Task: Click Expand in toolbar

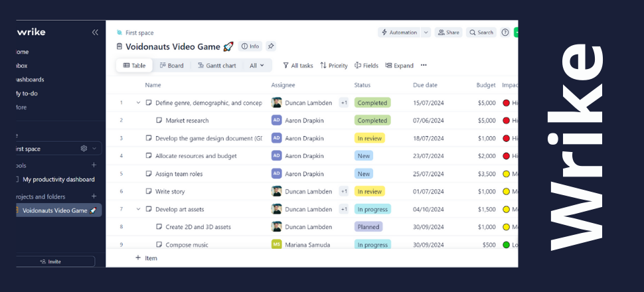Action: (x=399, y=65)
